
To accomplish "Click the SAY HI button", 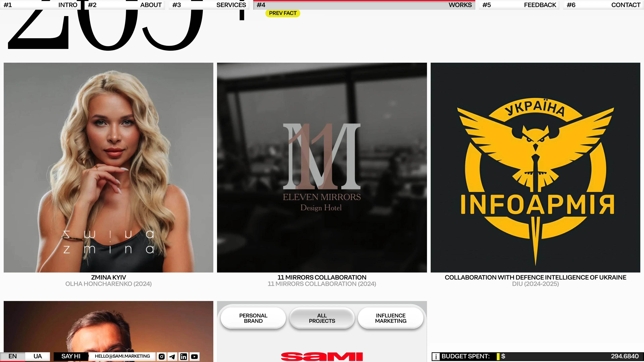I will [71, 356].
